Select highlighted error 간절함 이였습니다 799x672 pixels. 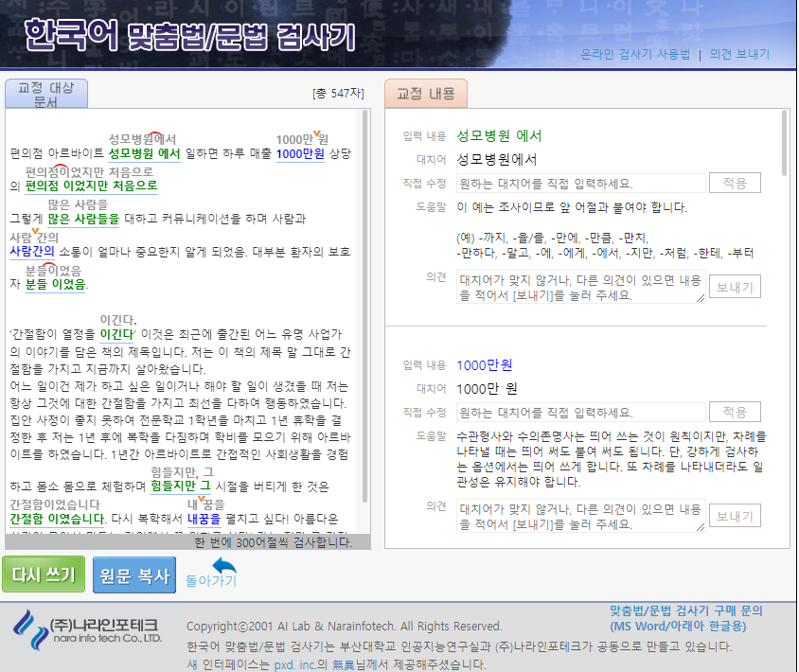[x=57, y=519]
